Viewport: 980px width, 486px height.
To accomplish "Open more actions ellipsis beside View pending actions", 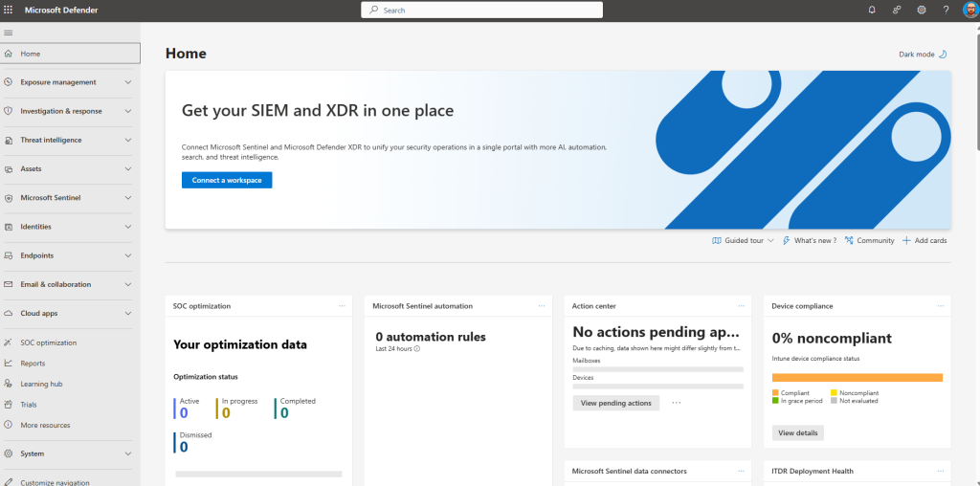I will click(x=677, y=403).
